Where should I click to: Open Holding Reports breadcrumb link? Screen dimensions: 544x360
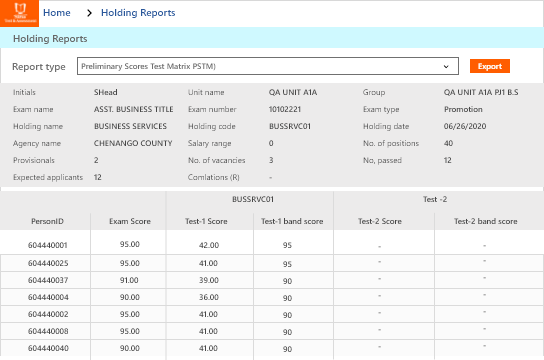click(138, 13)
